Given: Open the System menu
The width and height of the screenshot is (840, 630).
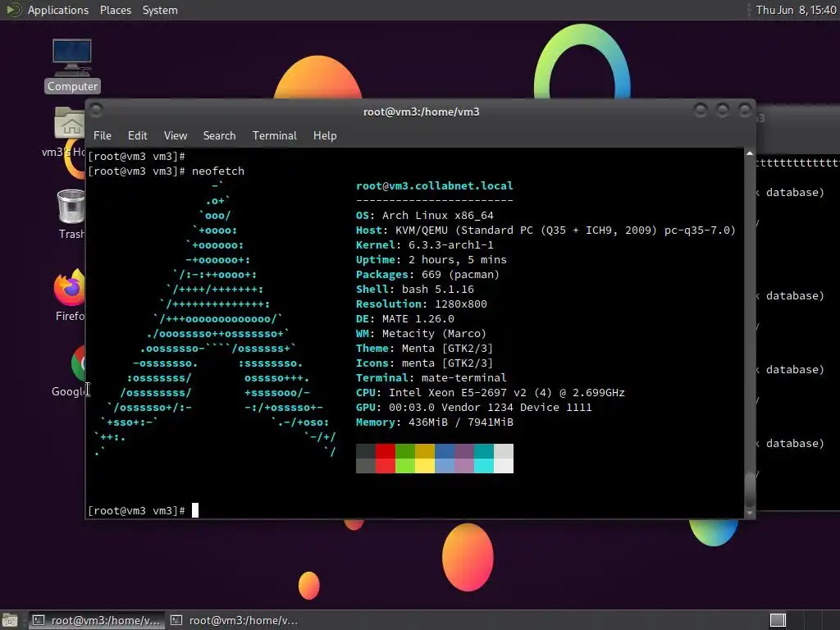Looking at the screenshot, I should tap(160, 10).
